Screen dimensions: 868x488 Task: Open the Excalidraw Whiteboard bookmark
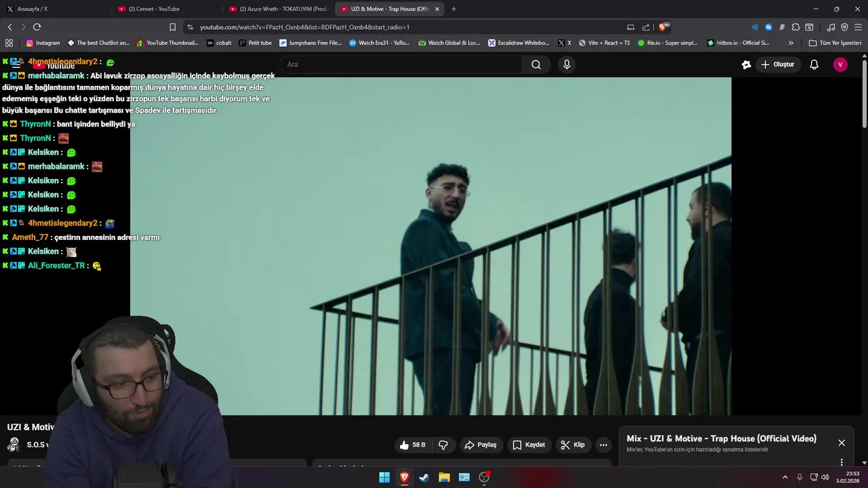519,43
